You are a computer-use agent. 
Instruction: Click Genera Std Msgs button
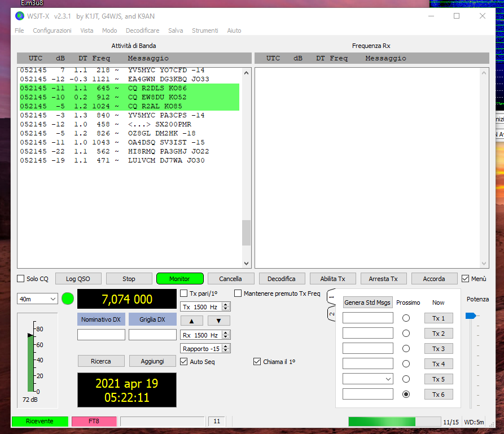tap(367, 303)
